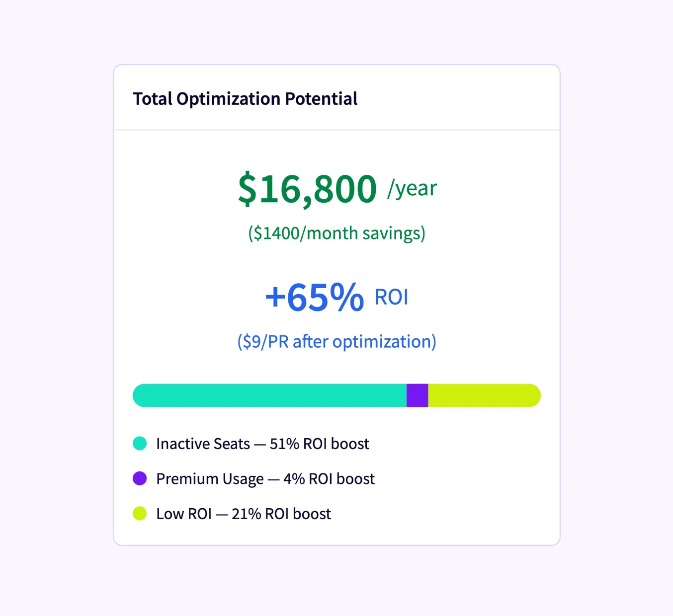Click the $1400/month savings note
The height and width of the screenshot is (616, 673).
(336, 233)
